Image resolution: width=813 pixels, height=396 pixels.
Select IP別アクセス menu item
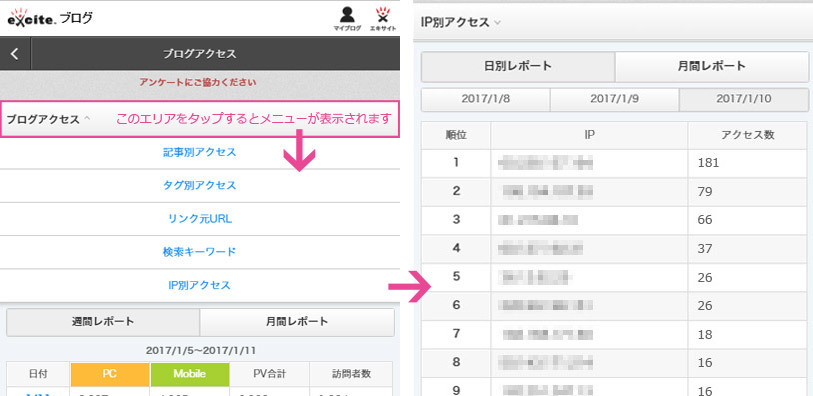[200, 285]
